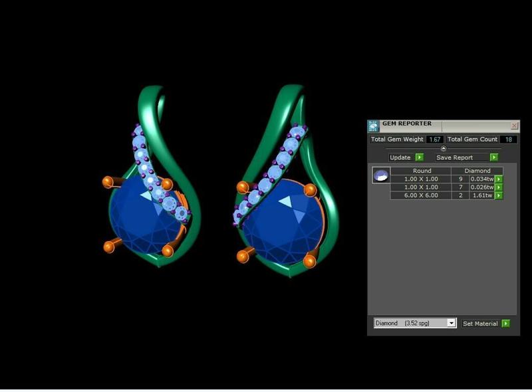
Task: Click the round gem thumbnail in the report
Action: coord(381,175)
